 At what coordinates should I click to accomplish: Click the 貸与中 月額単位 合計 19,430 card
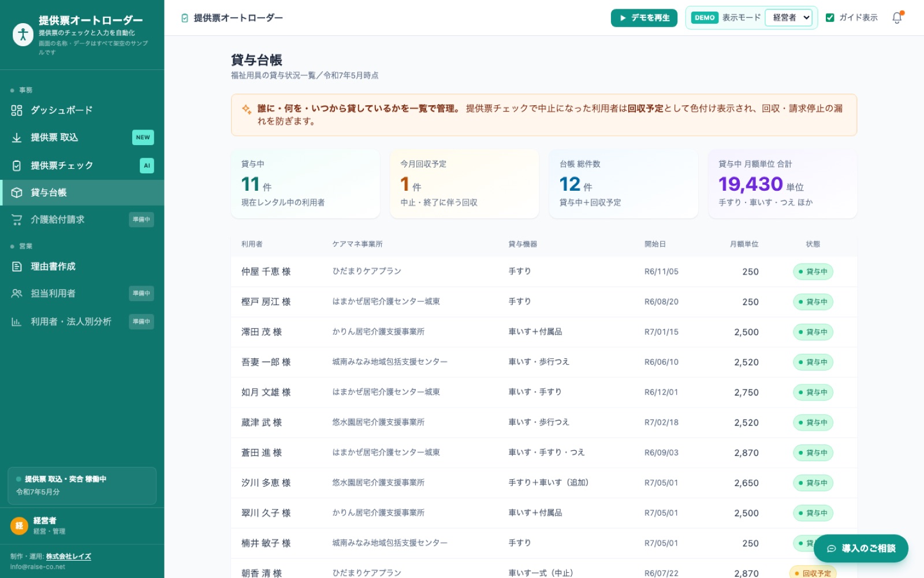pos(783,184)
